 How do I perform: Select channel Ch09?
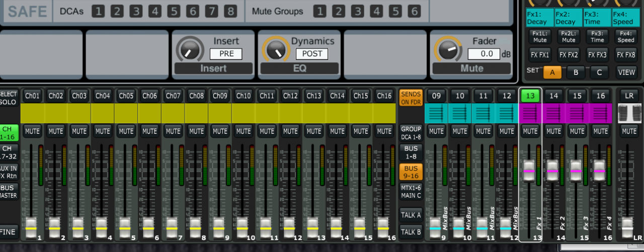220,96
